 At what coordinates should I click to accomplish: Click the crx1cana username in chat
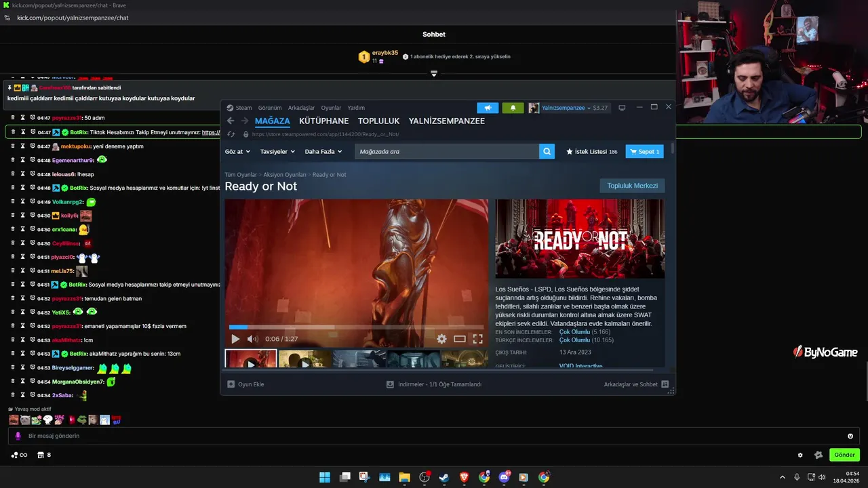click(x=64, y=230)
